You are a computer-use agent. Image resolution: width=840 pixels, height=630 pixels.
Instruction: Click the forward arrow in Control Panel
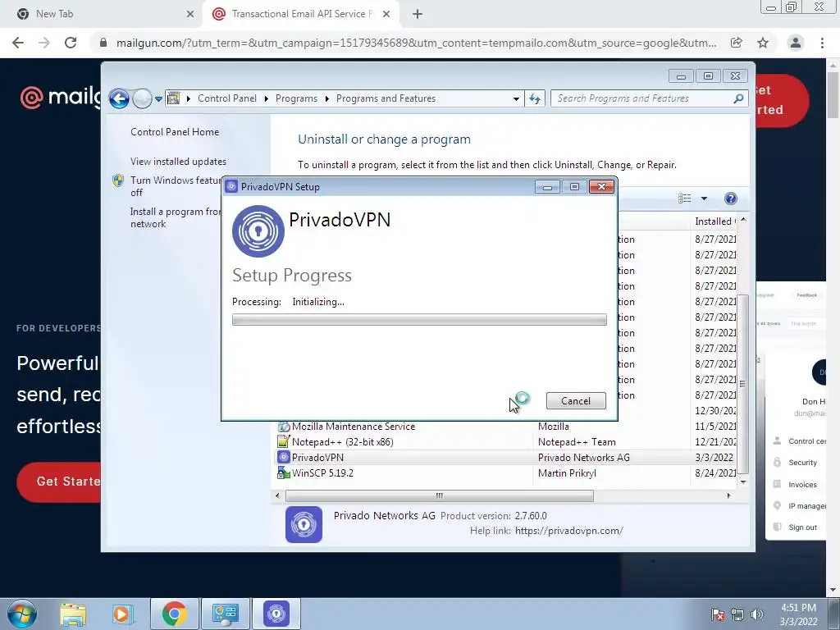(142, 98)
